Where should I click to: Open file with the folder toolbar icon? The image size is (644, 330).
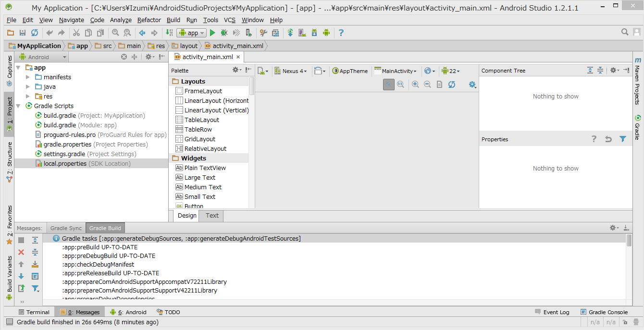point(11,33)
